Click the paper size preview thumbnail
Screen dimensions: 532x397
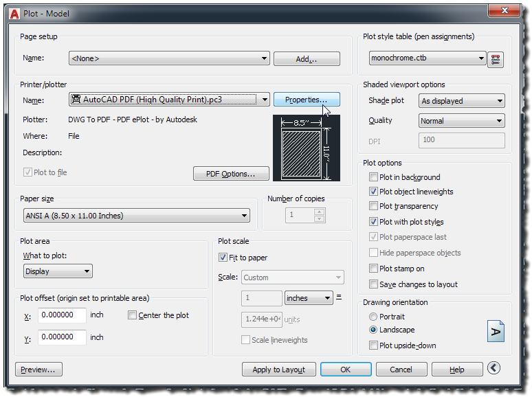tap(307, 148)
